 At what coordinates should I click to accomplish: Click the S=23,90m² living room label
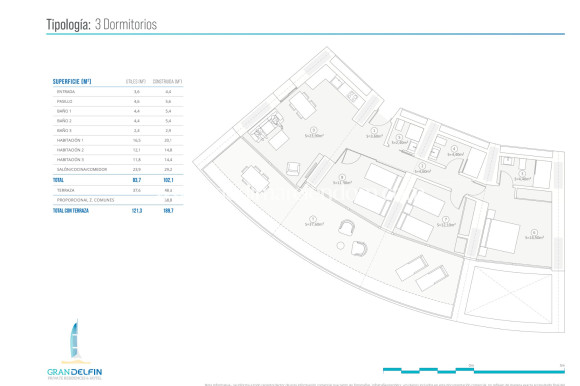314,136
